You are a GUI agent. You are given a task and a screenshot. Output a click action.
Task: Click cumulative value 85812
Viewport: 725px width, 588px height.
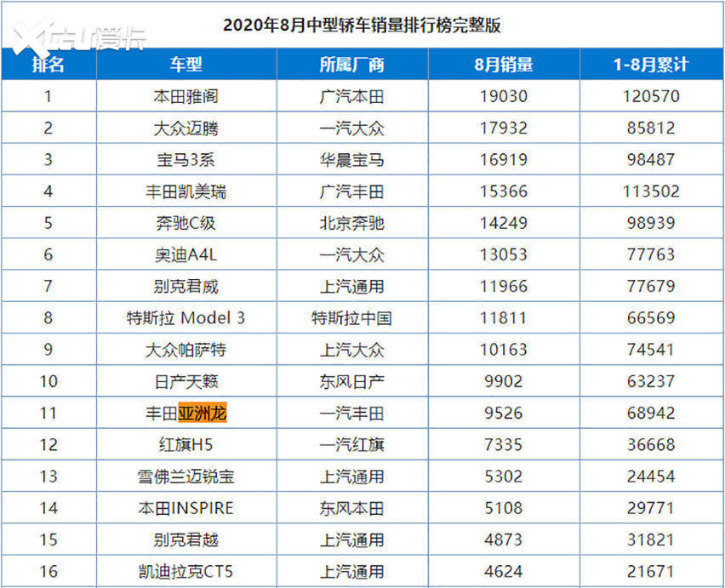point(651,128)
